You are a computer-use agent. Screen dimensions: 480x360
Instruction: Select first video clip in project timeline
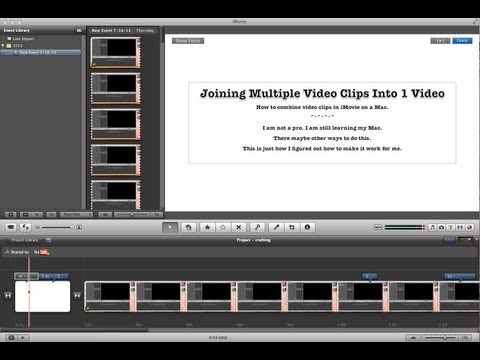click(110, 297)
